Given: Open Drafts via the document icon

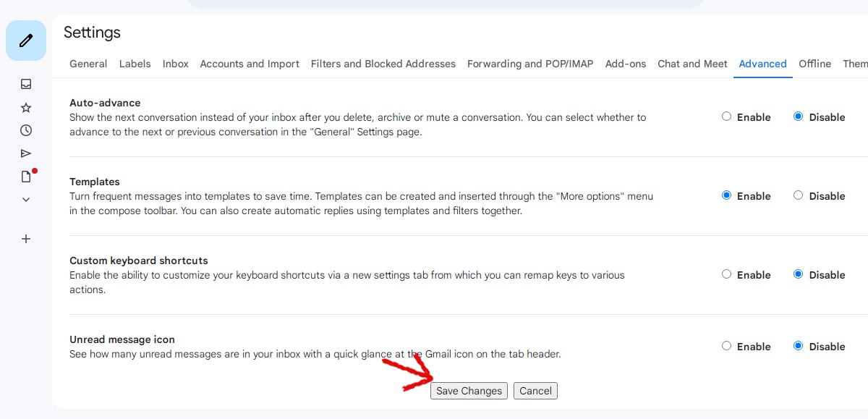Looking at the screenshot, I should [26, 177].
